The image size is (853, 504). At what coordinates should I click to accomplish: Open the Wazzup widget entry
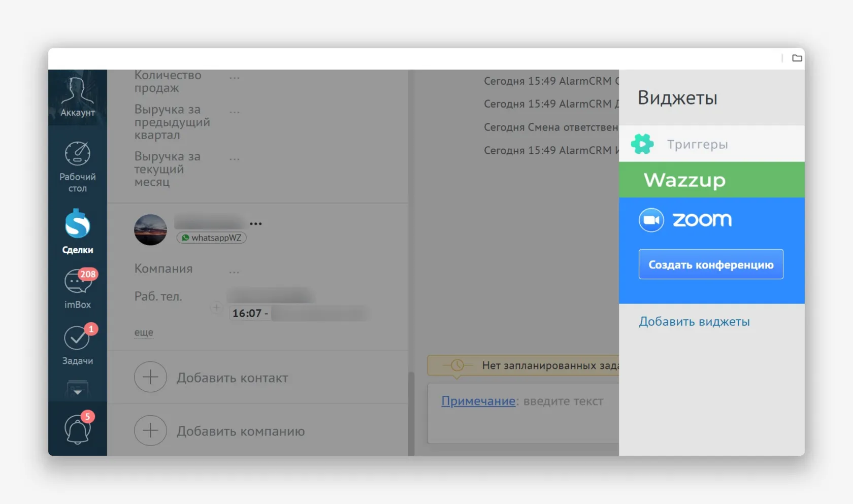pyautogui.click(x=685, y=180)
